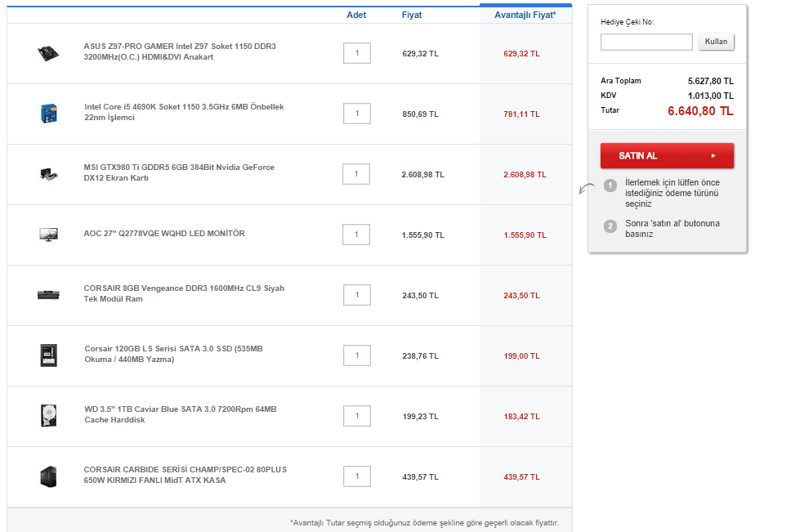
Task: Select the quantity box for MSI GTX980 Ti
Action: click(x=356, y=174)
